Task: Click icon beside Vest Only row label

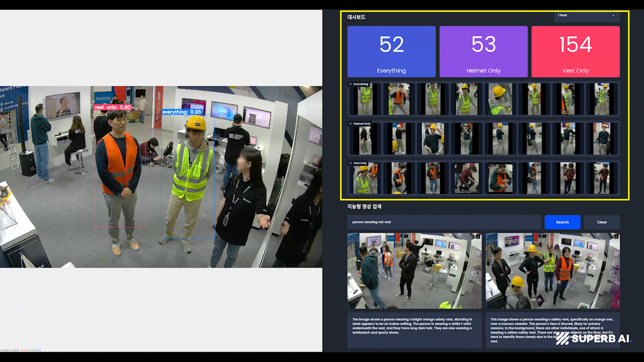Action: (351, 163)
